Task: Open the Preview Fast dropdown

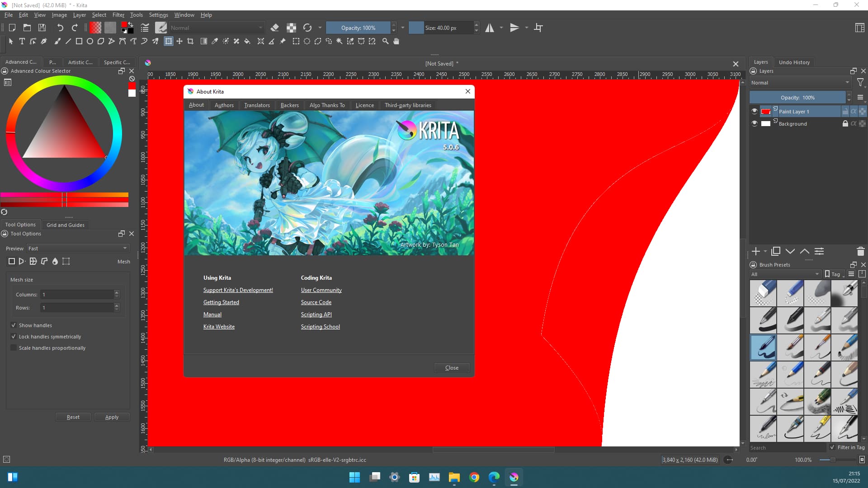Action: (78, 249)
